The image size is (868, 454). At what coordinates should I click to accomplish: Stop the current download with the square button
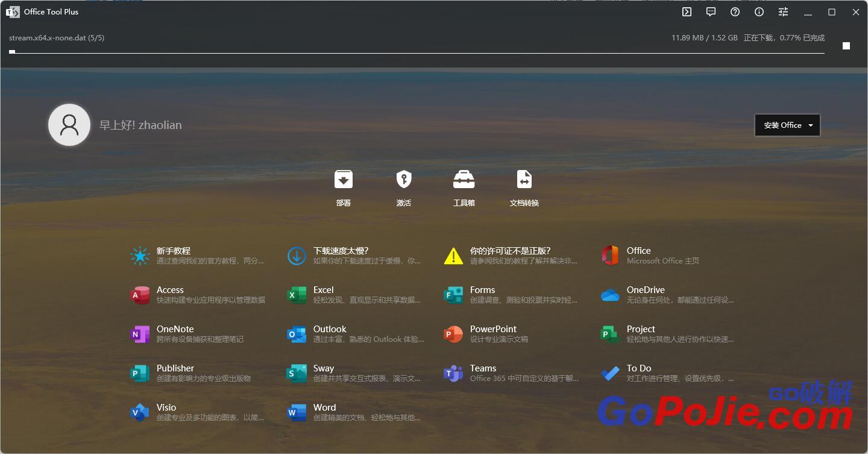click(846, 46)
